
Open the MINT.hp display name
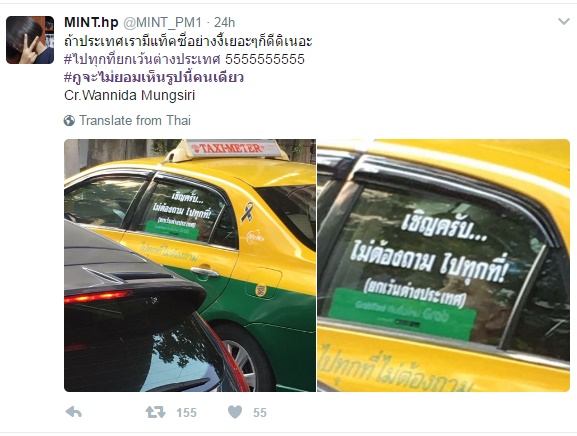tap(91, 22)
